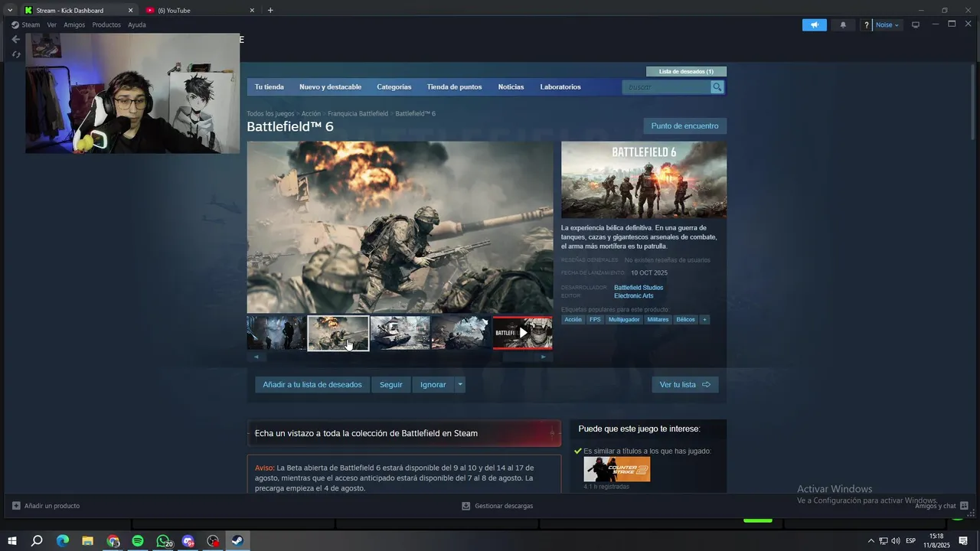Expand the Noise account dropdown
Image resolution: width=980 pixels, height=551 pixels.
[x=887, y=25]
